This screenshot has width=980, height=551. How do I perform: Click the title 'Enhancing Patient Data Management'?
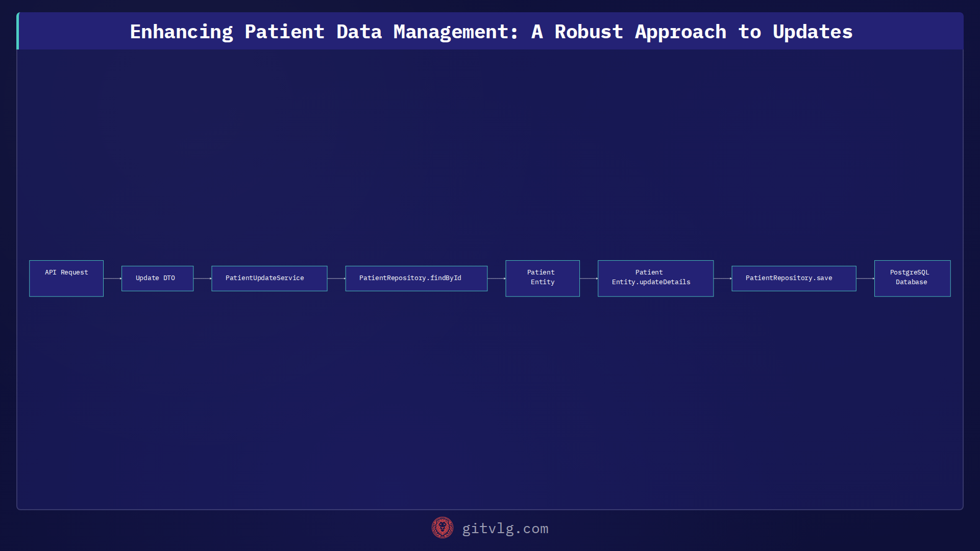pyautogui.click(x=324, y=32)
